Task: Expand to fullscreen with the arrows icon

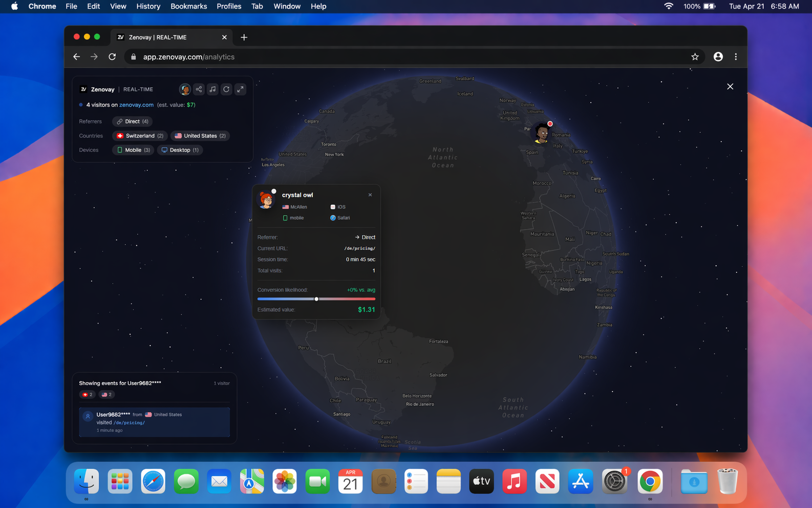Action: (x=240, y=89)
